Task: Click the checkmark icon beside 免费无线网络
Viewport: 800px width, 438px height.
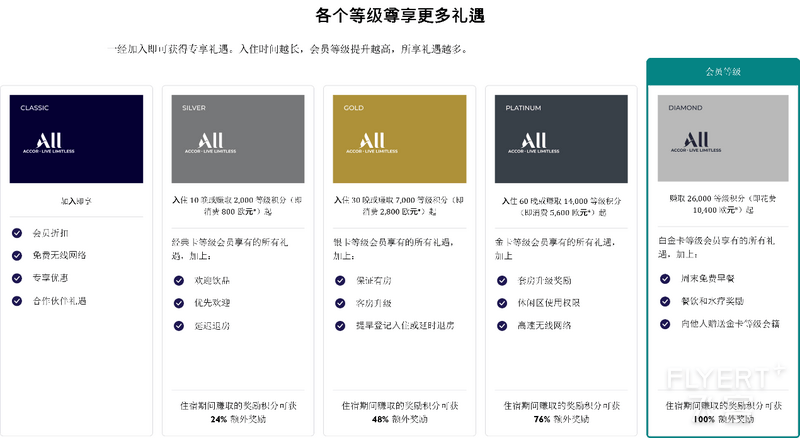Action: 17,255
